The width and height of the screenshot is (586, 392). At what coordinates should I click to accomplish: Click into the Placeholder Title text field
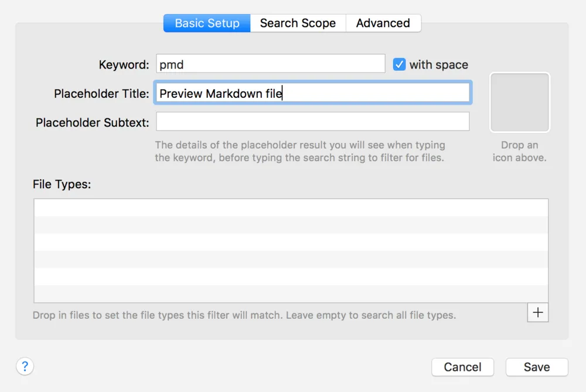click(312, 93)
